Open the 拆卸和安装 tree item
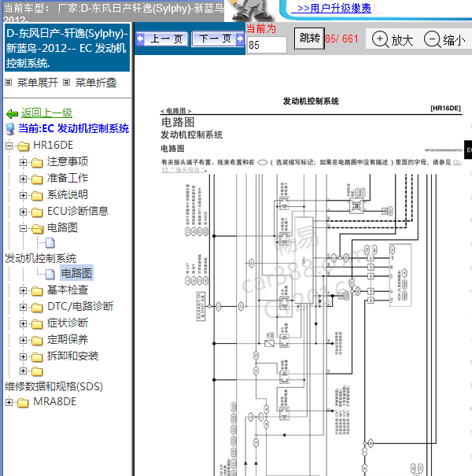 tap(72, 356)
